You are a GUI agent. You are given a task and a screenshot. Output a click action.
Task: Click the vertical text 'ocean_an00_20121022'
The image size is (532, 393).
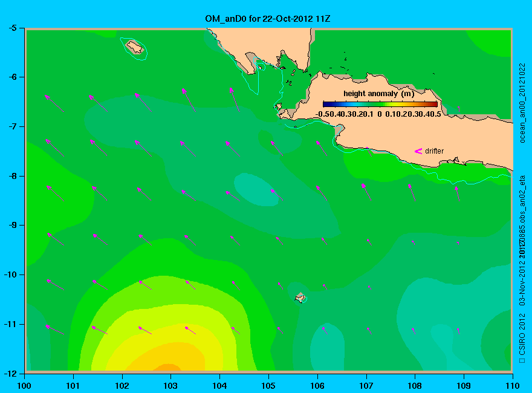522,103
